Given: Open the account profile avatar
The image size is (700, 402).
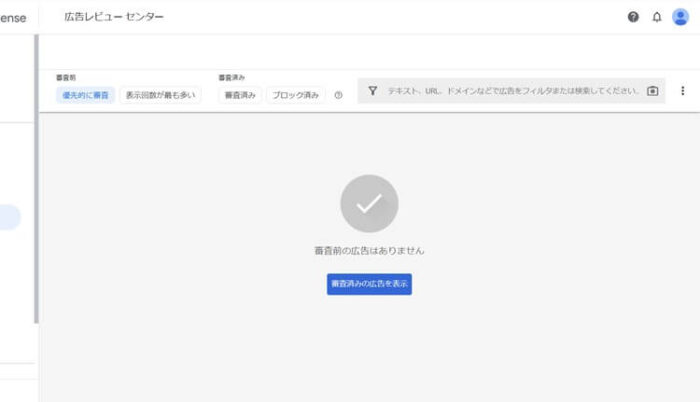Looking at the screenshot, I should coord(680,17).
